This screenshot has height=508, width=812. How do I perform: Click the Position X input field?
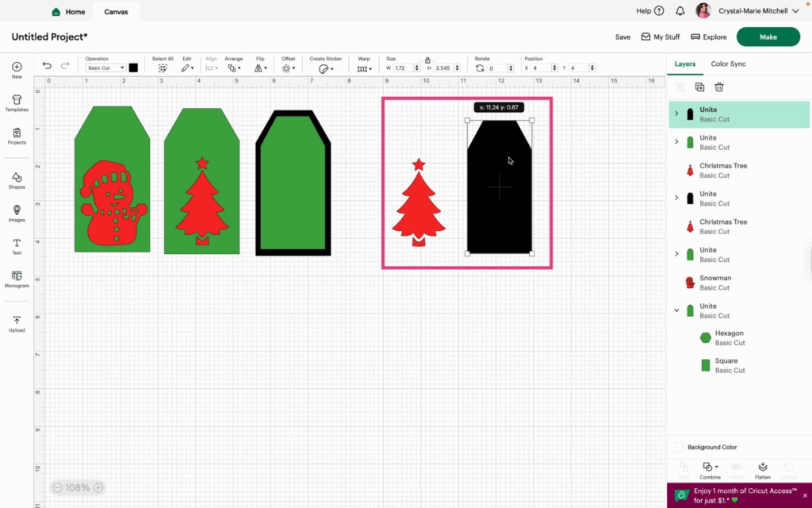(541, 68)
